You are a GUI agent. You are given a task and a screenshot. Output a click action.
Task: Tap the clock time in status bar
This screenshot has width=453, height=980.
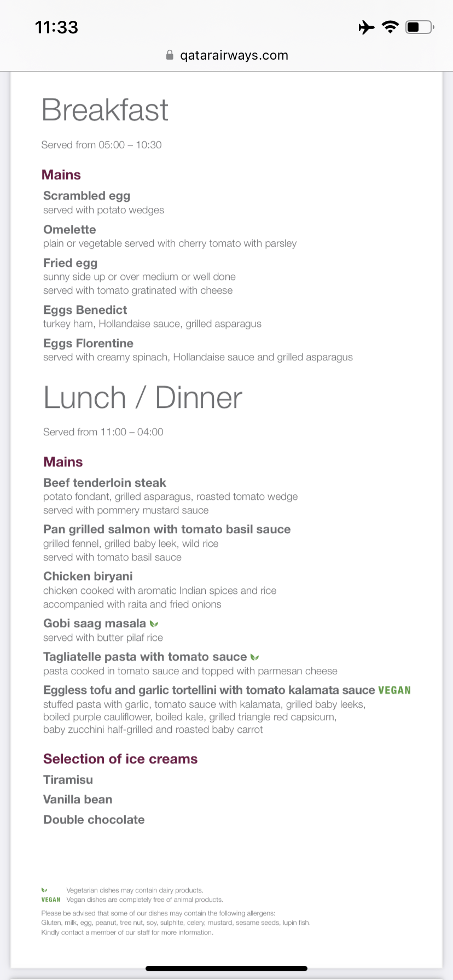56,27
